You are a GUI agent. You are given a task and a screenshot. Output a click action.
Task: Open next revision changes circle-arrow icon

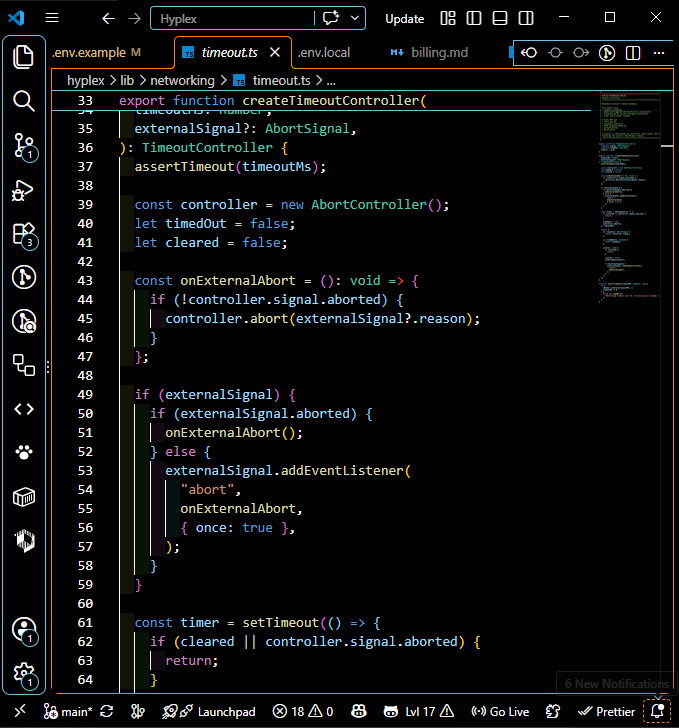pos(581,53)
